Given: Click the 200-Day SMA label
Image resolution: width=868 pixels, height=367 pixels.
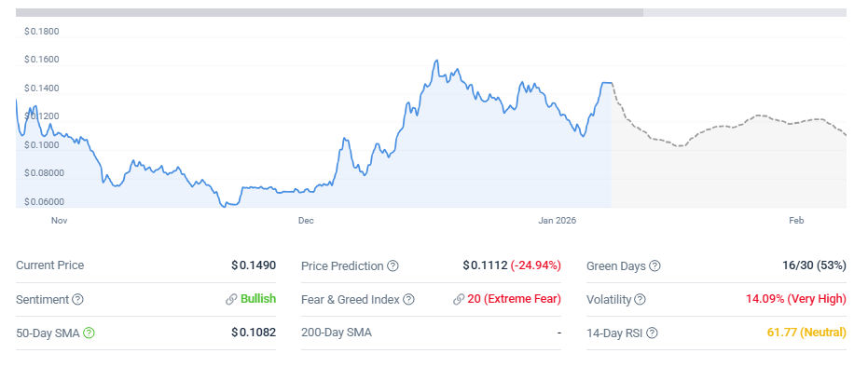Looking at the screenshot, I should coord(337,333).
